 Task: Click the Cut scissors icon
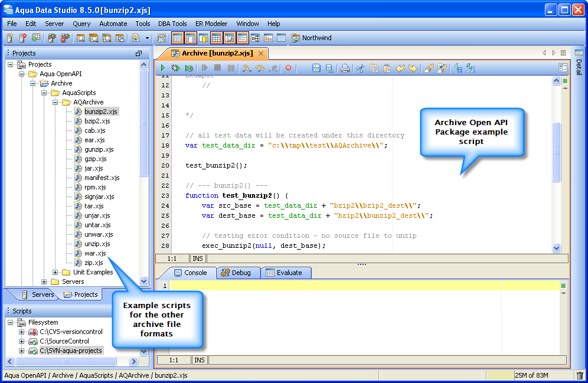tap(360, 68)
